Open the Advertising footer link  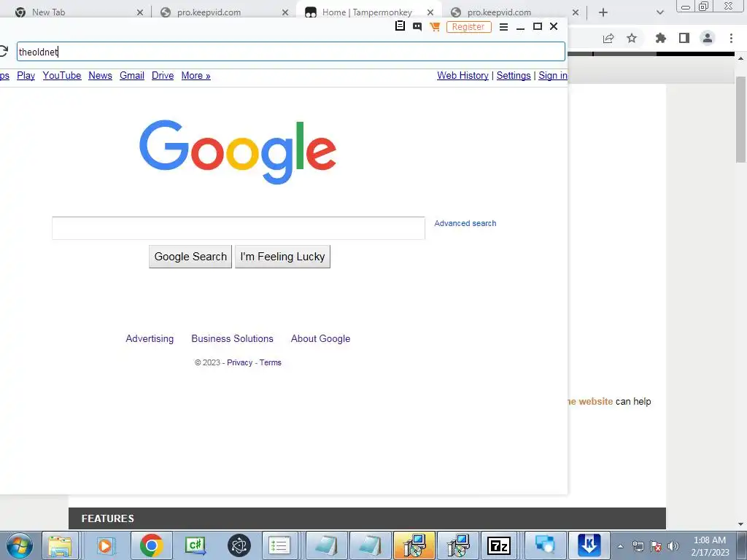(x=150, y=338)
